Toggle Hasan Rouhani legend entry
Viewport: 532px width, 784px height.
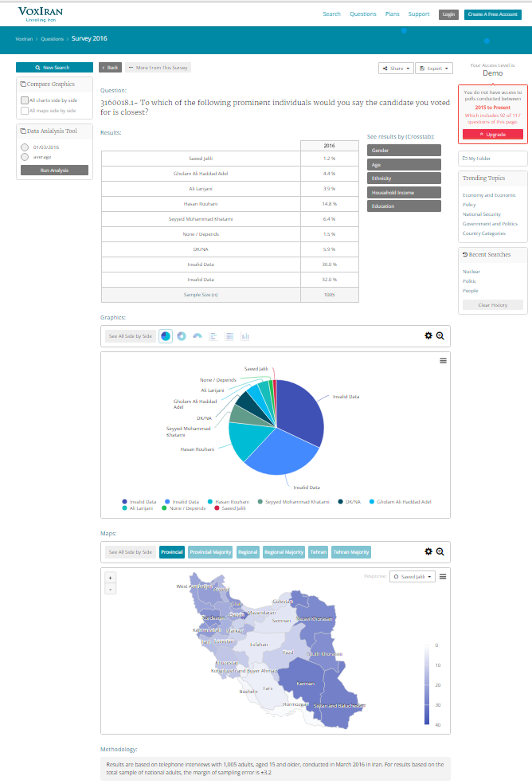click(x=229, y=501)
